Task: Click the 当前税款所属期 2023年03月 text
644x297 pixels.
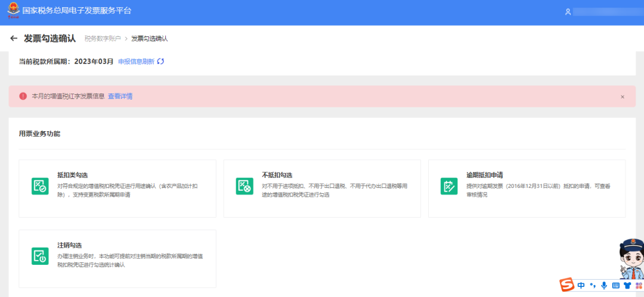Action: click(x=66, y=61)
